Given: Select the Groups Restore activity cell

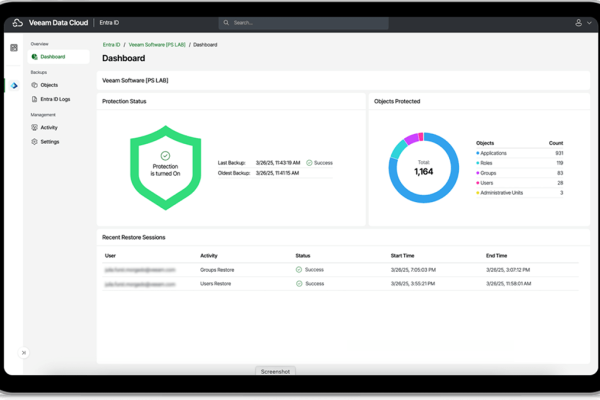Looking at the screenshot, I should click(217, 270).
